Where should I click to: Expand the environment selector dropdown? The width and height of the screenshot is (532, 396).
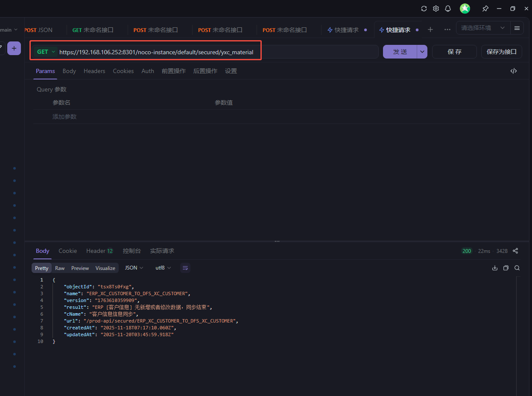coord(484,28)
